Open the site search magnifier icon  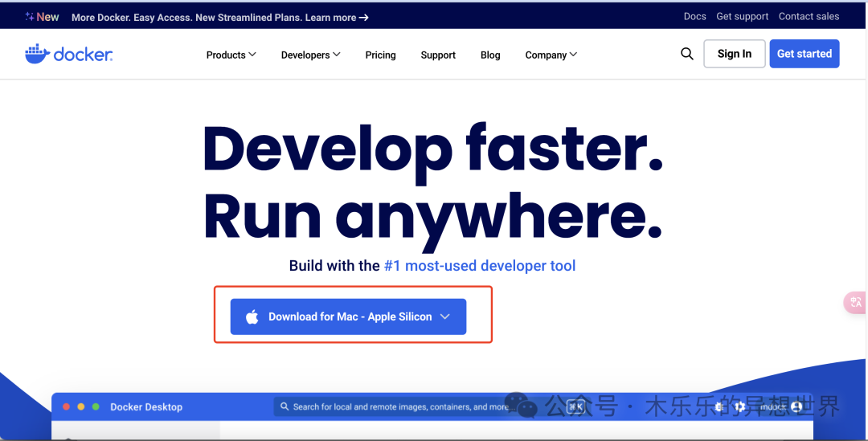pyautogui.click(x=686, y=54)
